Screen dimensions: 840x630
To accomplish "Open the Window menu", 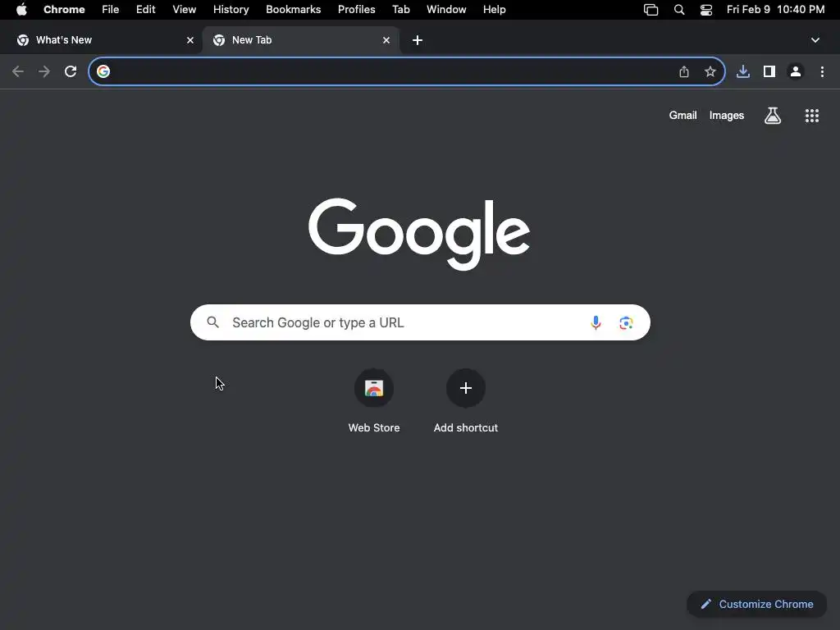I will coord(446,10).
